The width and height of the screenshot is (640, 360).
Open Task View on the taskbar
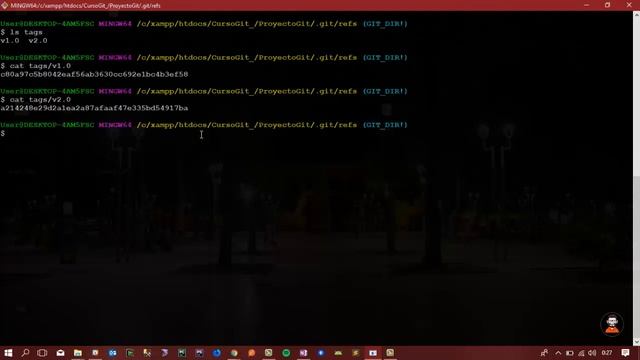click(x=42, y=353)
